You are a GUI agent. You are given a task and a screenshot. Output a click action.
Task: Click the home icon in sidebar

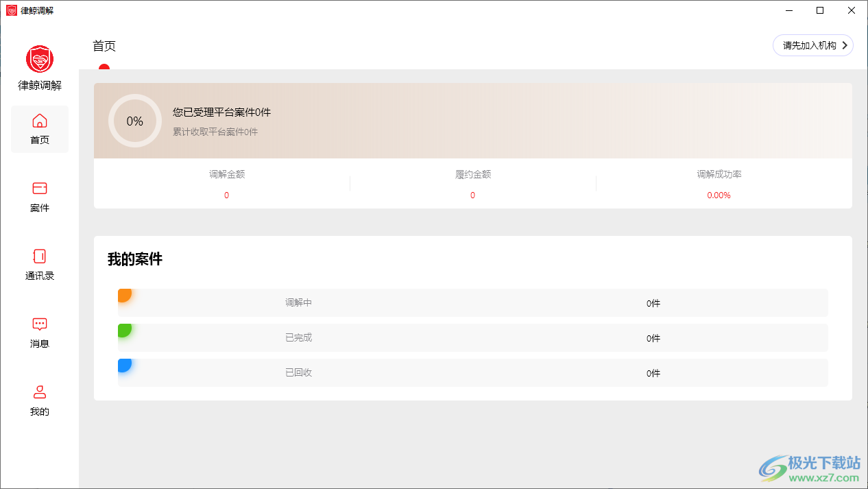click(40, 121)
